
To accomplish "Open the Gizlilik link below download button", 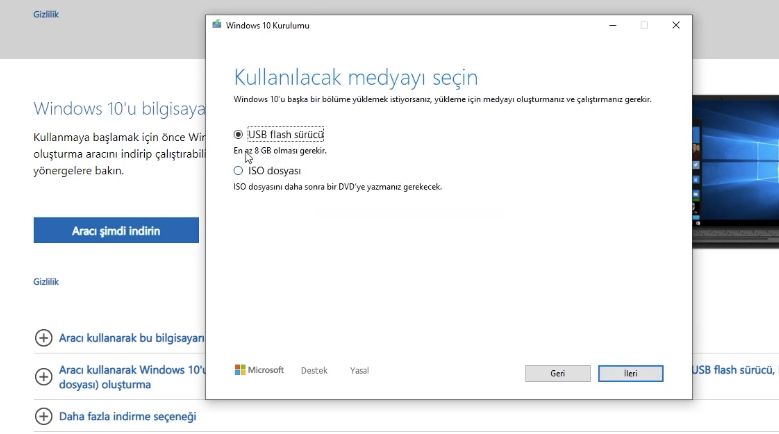I will 46,282.
